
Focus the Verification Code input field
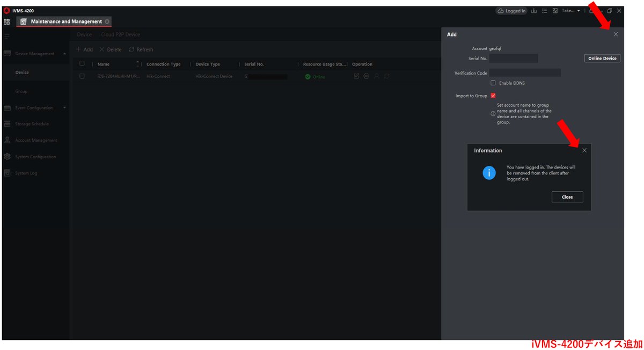525,72
